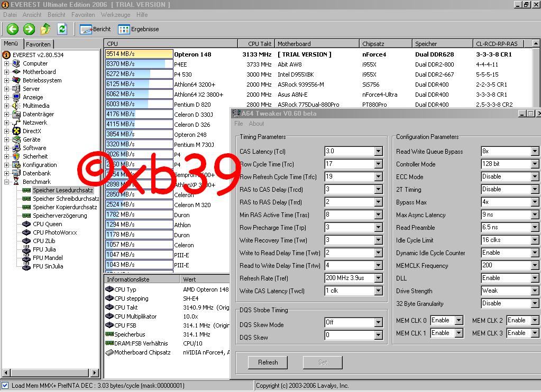This screenshot has height=392, width=541.
Task: Select the Anzeige monitor icon
Action: pos(16,97)
